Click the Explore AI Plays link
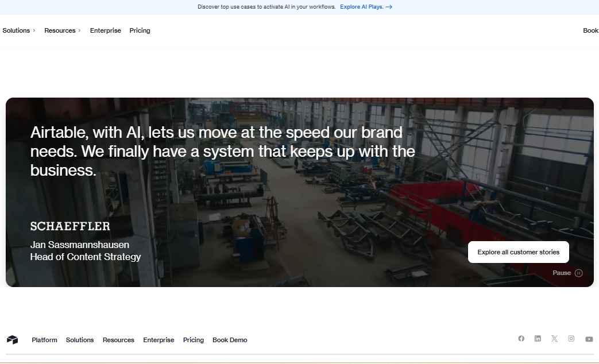The height and width of the screenshot is (364, 599). point(366,7)
